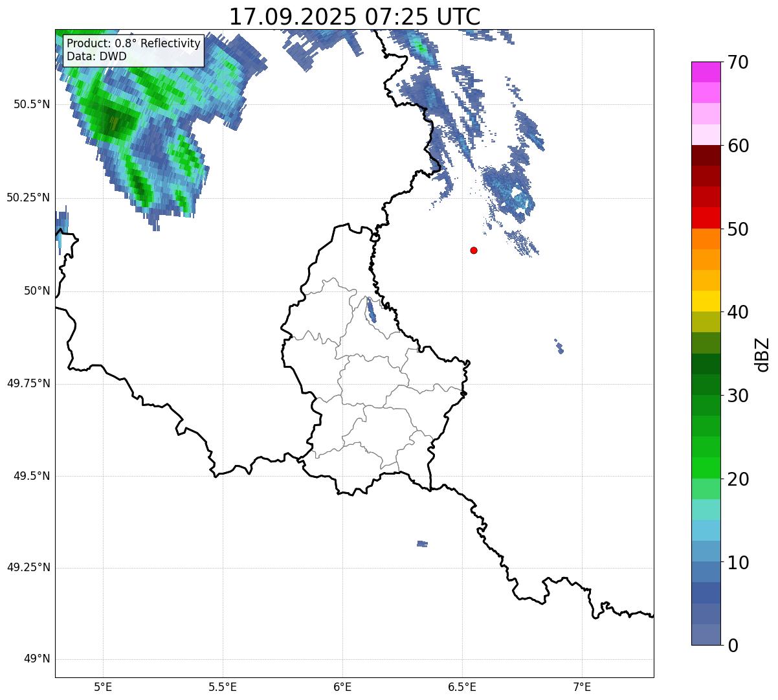This screenshot has width=778, height=700.
Task: Click the dark red colorbar segment below 60
Action: tap(706, 155)
